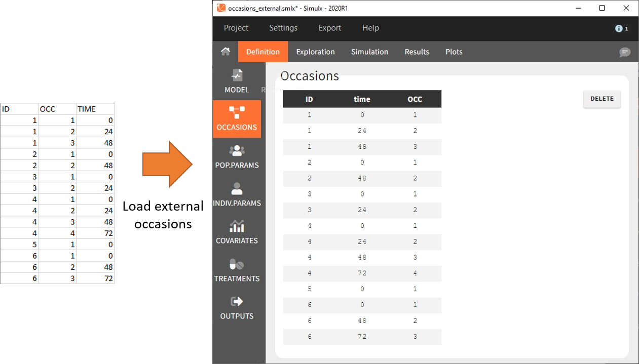The width and height of the screenshot is (639, 364).
Task: Switch to the Simulation tab
Action: point(369,52)
